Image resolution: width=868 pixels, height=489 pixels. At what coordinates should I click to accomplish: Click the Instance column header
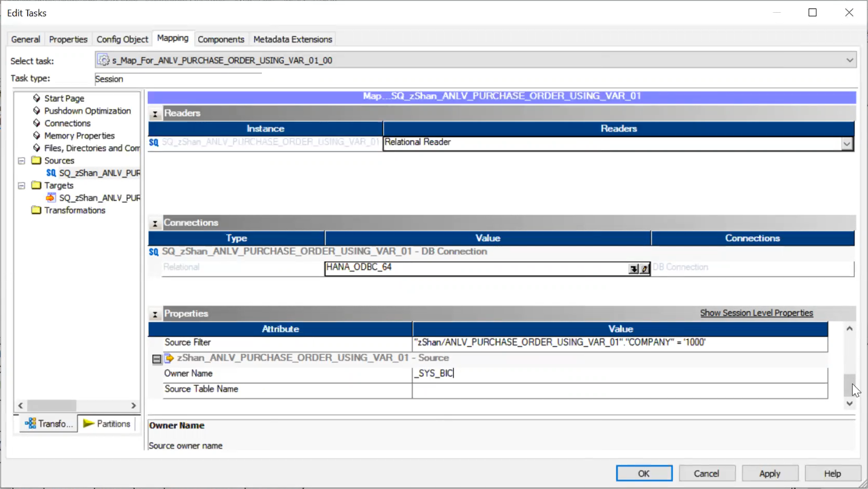[265, 128]
